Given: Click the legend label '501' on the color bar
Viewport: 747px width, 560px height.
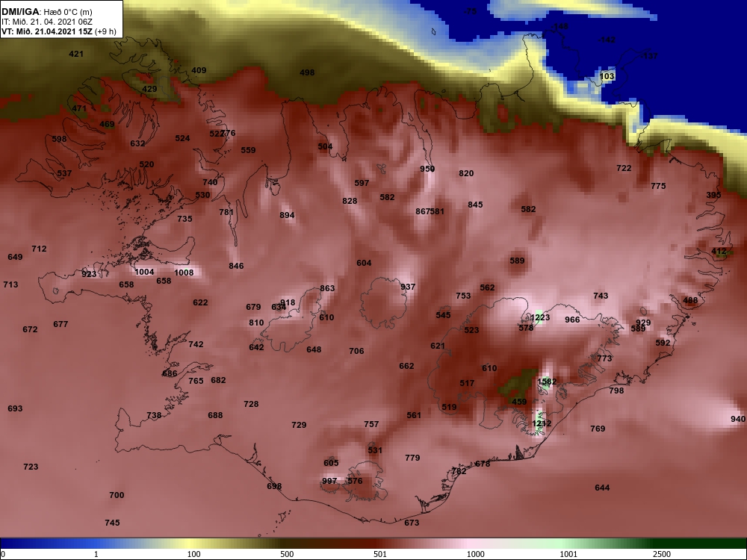Looking at the screenshot, I should coord(379,554).
